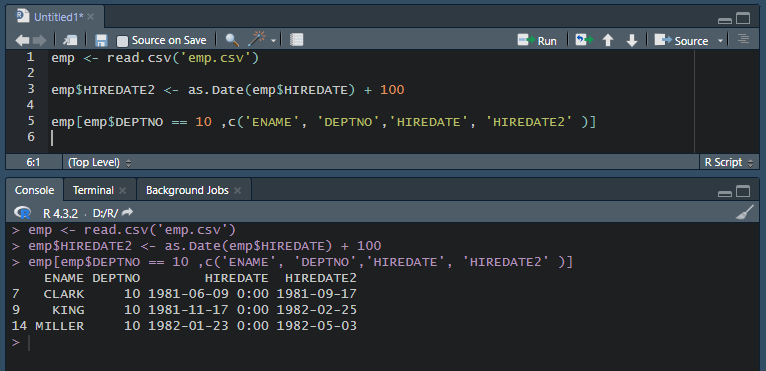Screen dimensions: 766x371
Task: Compile report notebook icon
Action: [x=297, y=40]
